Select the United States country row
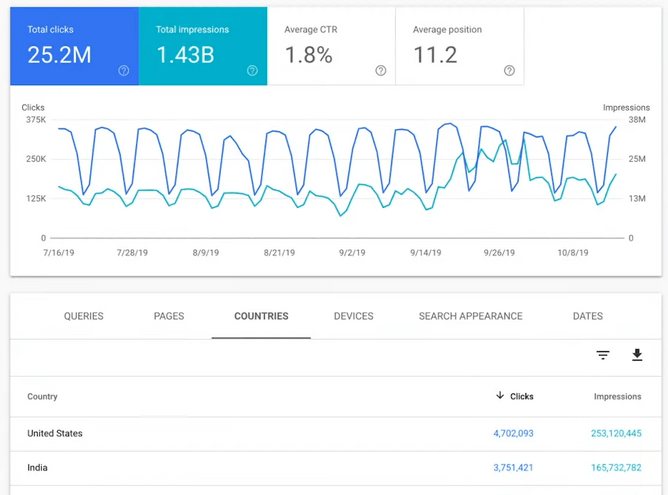Image resolution: width=668 pixels, height=495 pixels. pos(55,434)
